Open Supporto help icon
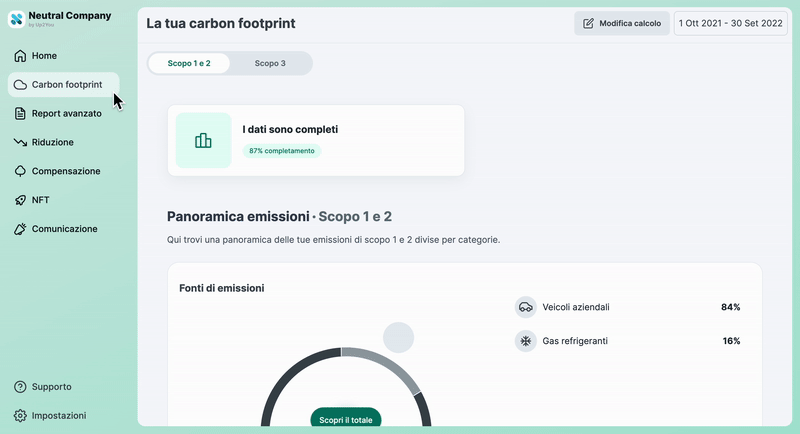 tap(20, 387)
